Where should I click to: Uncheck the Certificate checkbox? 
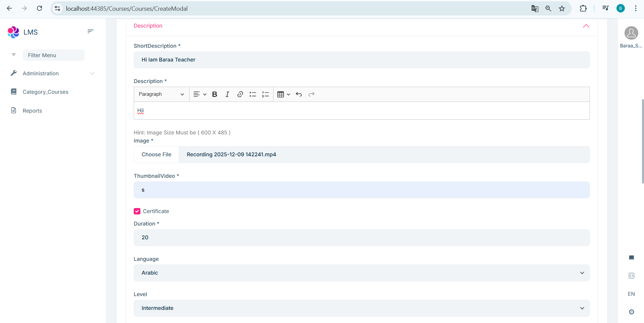[137, 211]
